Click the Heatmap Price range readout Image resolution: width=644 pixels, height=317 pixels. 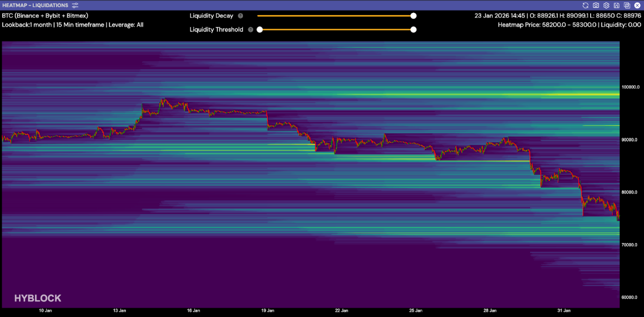[569, 25]
